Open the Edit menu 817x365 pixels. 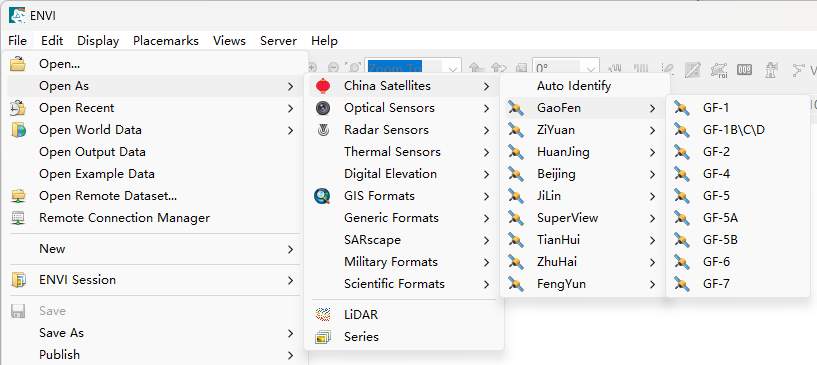(52, 41)
